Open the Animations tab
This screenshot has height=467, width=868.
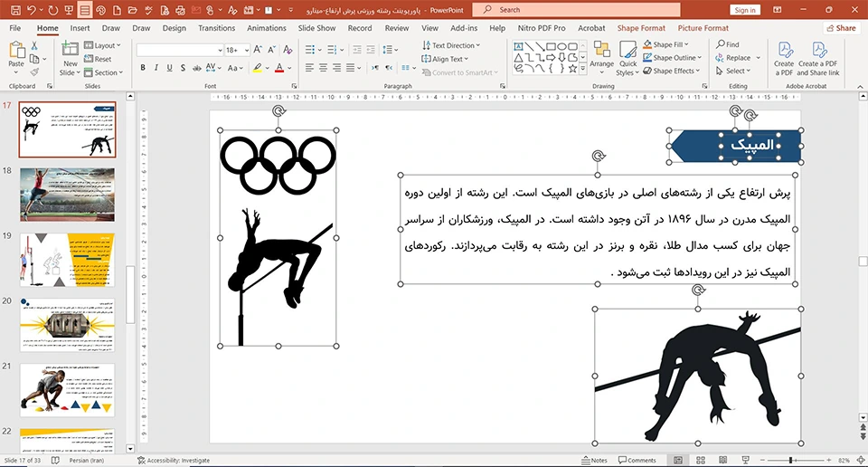(266, 28)
